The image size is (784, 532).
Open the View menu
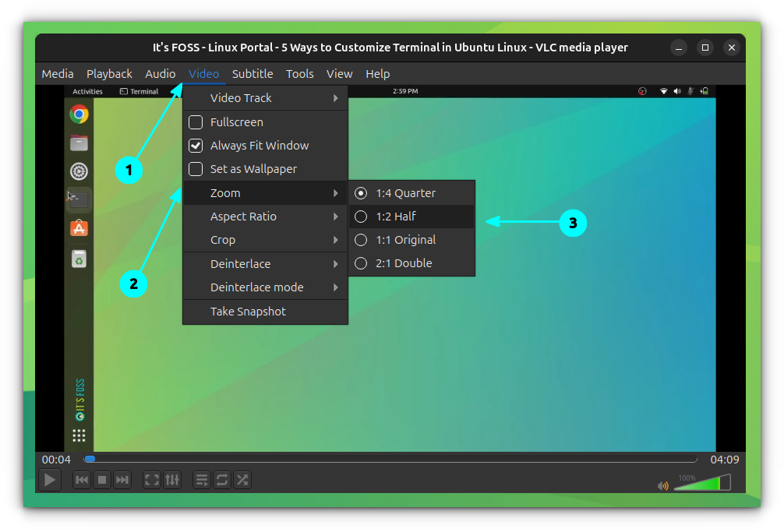[340, 74]
